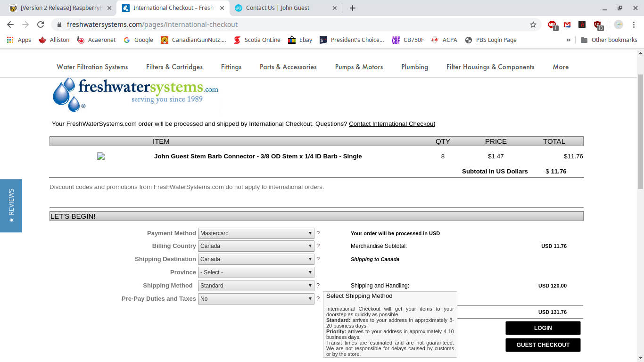Open Filter Housings & Components menu
This screenshot has width=644, height=362.
point(490,67)
